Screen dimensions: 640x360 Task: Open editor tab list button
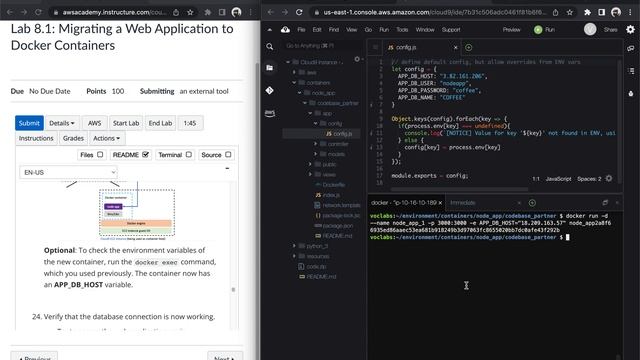[375, 48]
